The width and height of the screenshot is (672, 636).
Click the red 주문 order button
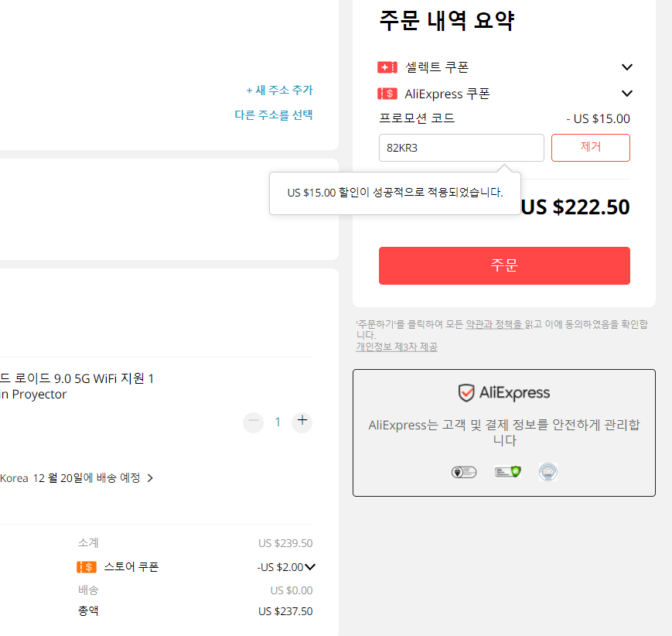click(x=504, y=265)
